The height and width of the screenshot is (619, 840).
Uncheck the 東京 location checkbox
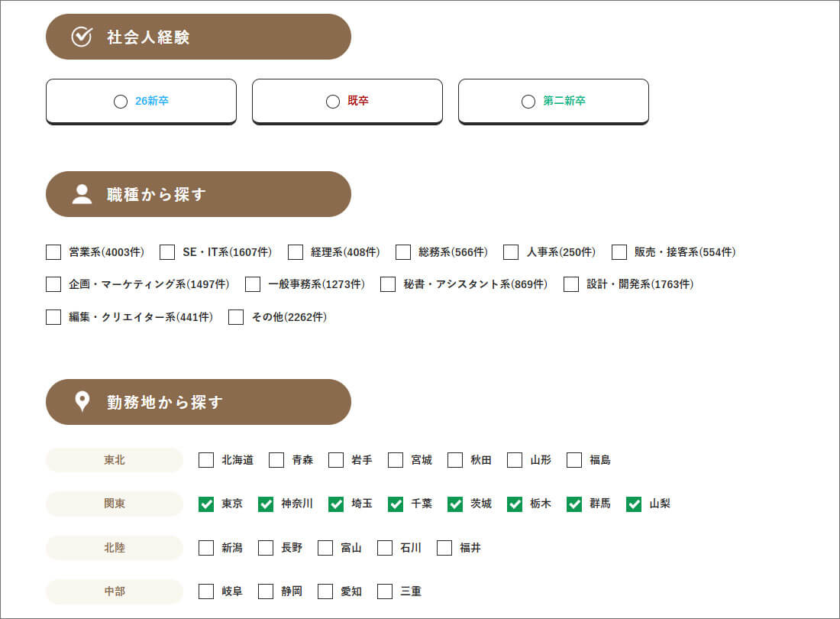tap(206, 504)
